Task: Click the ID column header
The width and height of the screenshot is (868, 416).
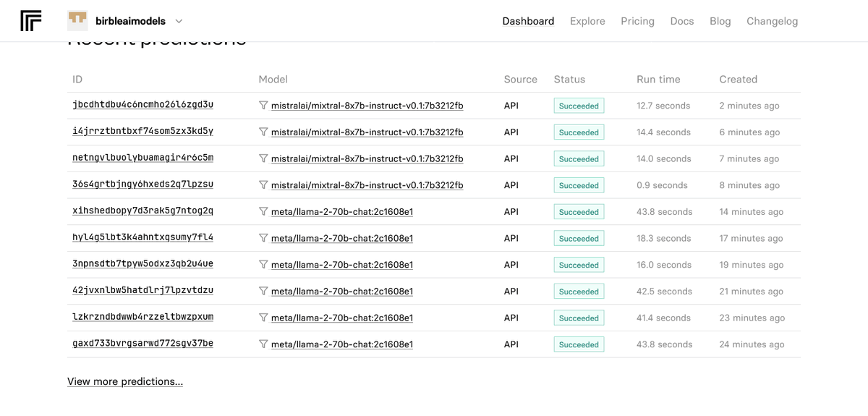Action: coord(77,80)
